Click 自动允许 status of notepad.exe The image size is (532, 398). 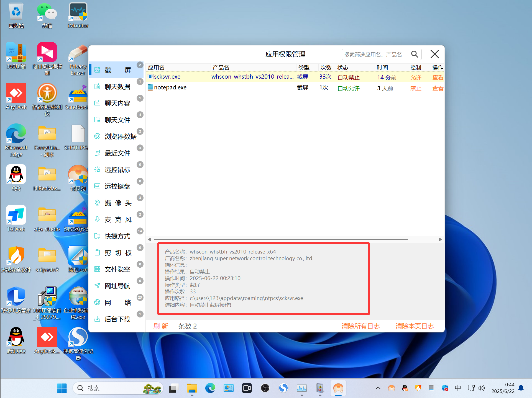pos(348,88)
